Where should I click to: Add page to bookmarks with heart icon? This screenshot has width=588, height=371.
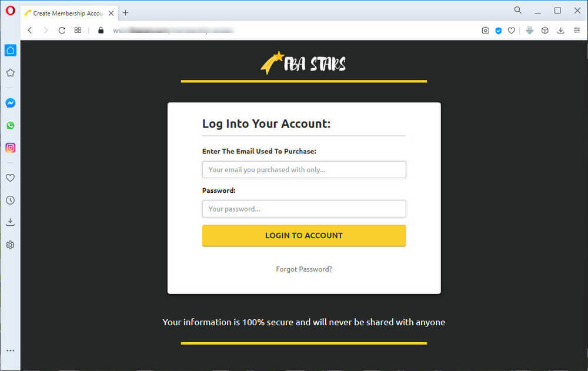pos(512,31)
